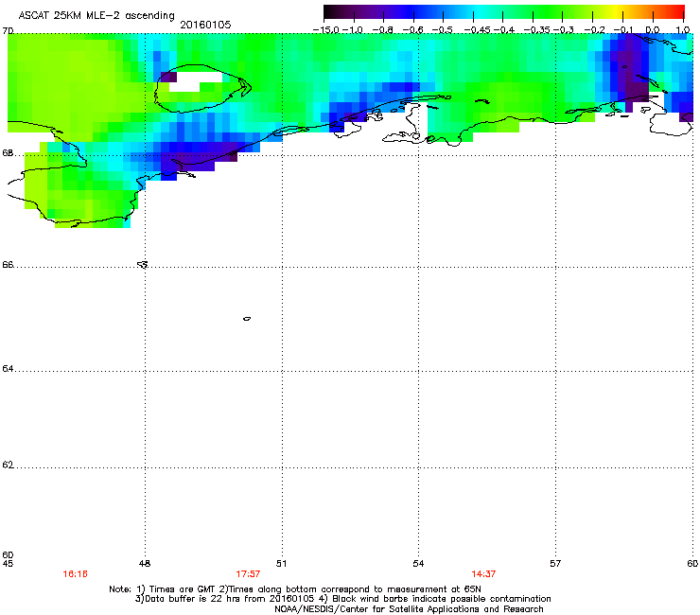Click the tiny island outline at 66N 48E
The height and width of the screenshot is (615, 700).
(x=143, y=264)
